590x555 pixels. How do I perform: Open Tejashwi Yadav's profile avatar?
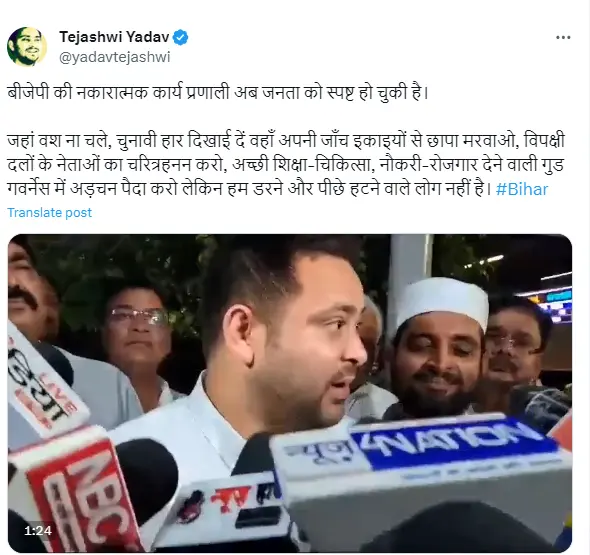coord(27,47)
